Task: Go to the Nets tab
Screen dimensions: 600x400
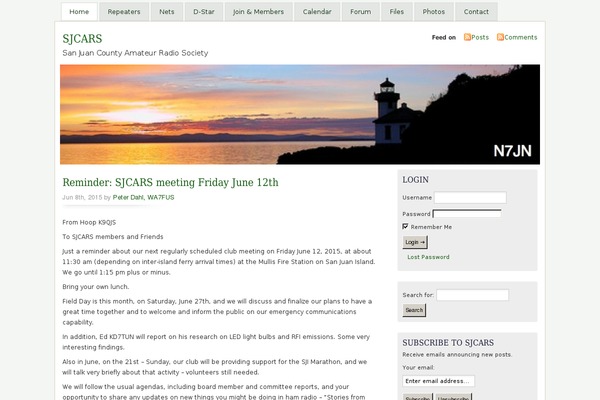Action: click(167, 12)
